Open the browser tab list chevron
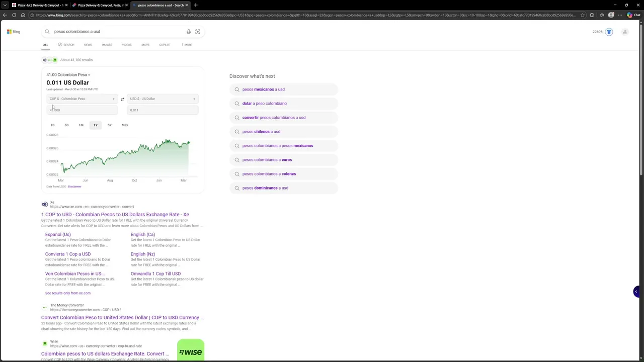Screen dimensions: 644x362 pyautogui.click(x=5, y=5)
